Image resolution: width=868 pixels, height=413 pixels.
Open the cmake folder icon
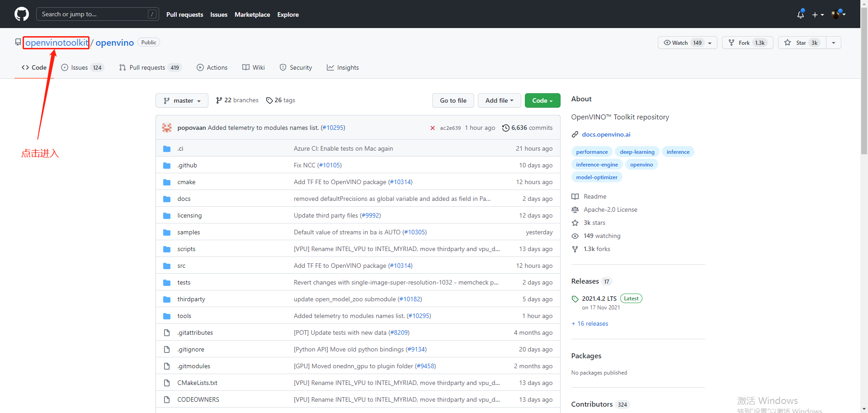167,182
